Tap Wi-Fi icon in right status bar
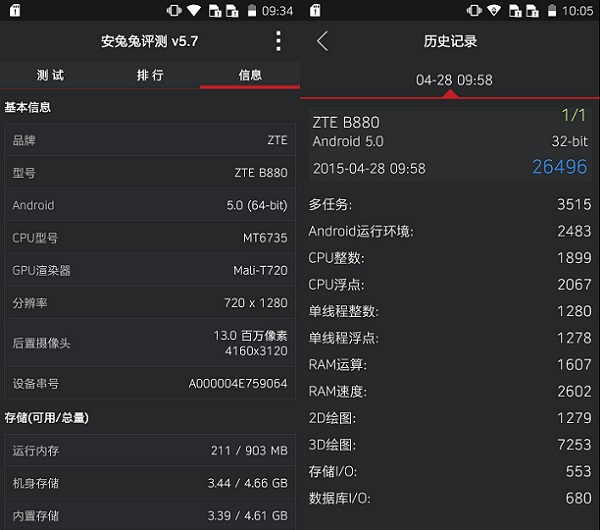 (x=494, y=10)
